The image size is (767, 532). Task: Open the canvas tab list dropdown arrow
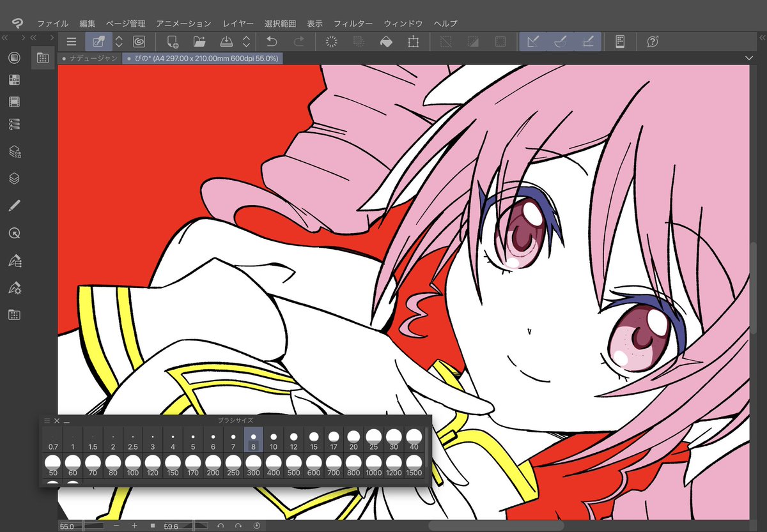[x=749, y=58]
